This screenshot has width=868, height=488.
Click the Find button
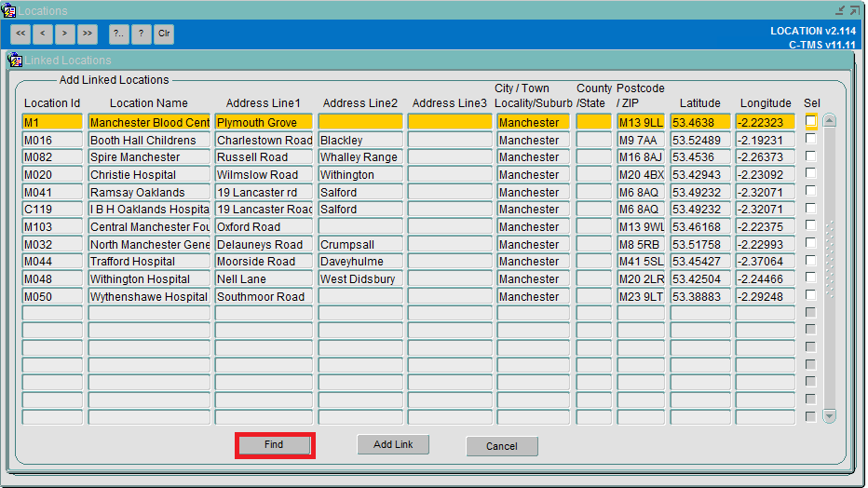(x=274, y=445)
